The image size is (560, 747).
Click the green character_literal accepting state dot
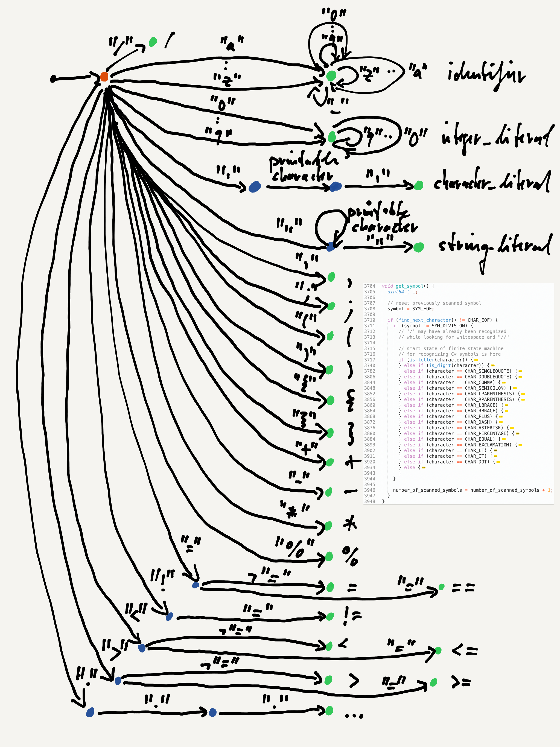pos(418,185)
